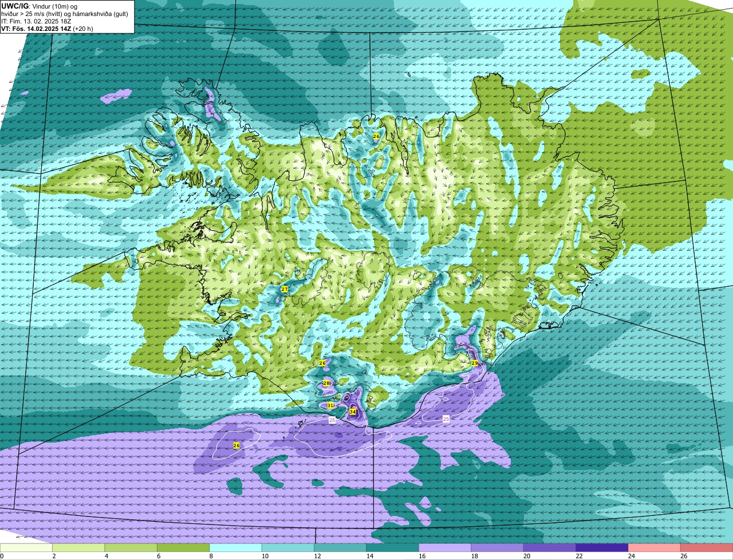Click the salmon legend swatch above 26 m/s

point(707,548)
